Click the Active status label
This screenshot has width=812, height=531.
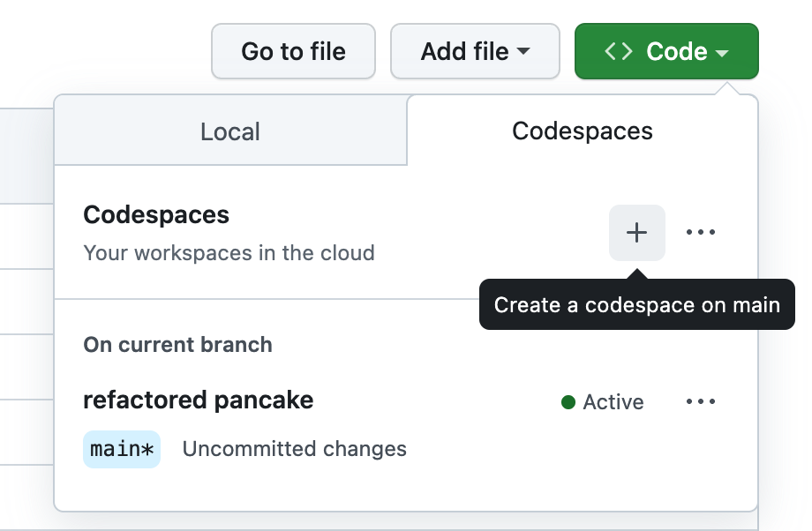click(x=613, y=402)
